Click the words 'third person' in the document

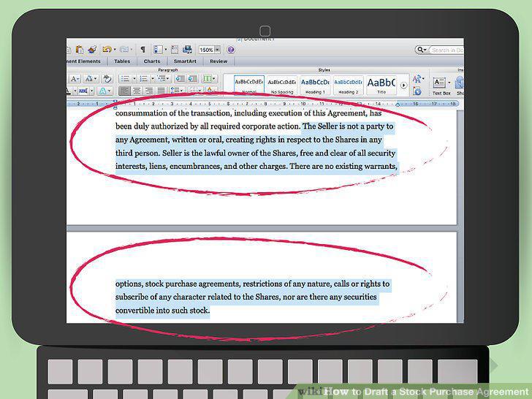pos(137,153)
